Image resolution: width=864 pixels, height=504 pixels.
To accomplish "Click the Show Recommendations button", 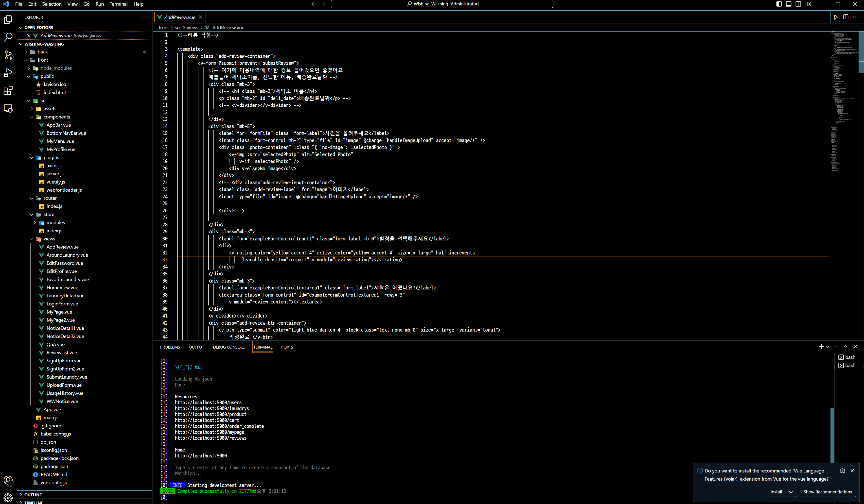I will 827,492.
